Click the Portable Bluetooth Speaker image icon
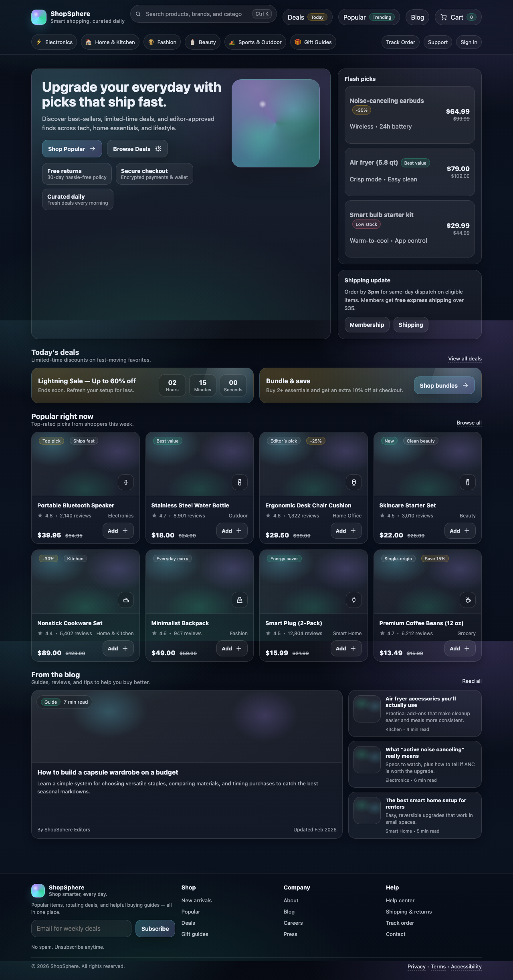The image size is (513, 980). pos(126,482)
